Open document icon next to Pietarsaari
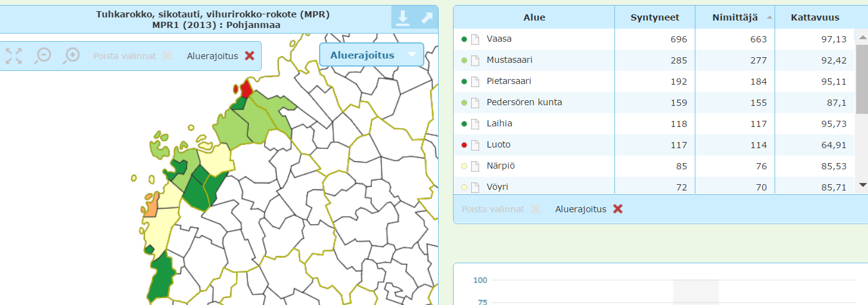The width and height of the screenshot is (868, 305). pos(475,82)
